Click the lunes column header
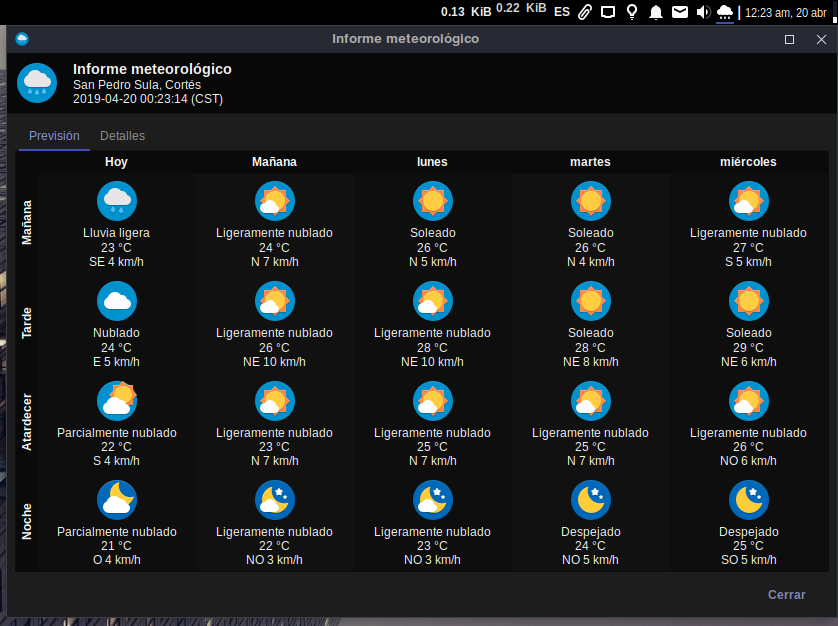This screenshot has height=626, width=838. (x=432, y=162)
